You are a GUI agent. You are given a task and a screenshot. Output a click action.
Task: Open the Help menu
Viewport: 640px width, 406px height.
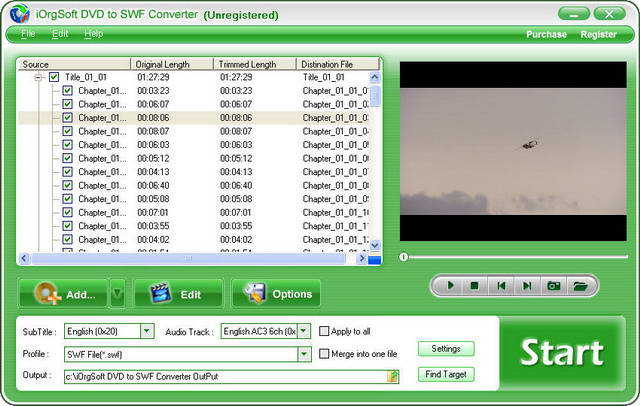pyautogui.click(x=93, y=33)
